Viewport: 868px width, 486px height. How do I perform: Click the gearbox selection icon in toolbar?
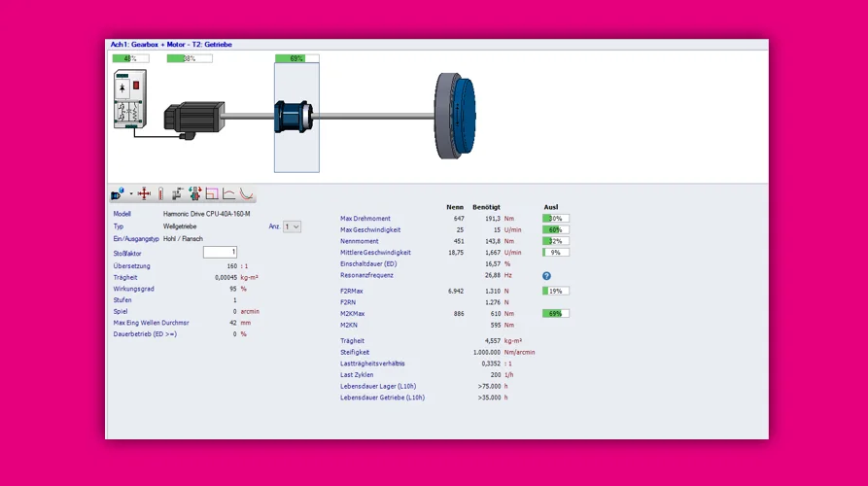117,194
